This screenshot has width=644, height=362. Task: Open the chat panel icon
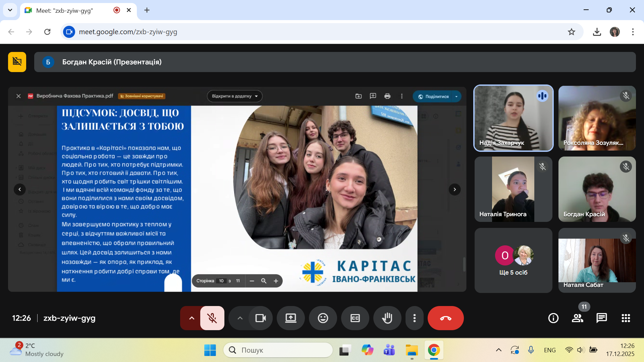[x=601, y=318]
